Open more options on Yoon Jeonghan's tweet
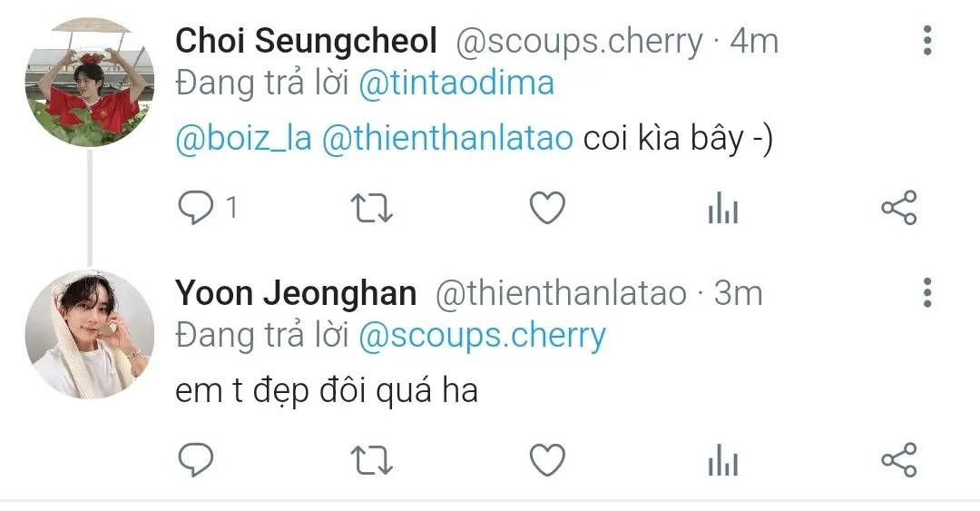Image resolution: width=980 pixels, height=511 pixels. pyautogui.click(x=926, y=293)
